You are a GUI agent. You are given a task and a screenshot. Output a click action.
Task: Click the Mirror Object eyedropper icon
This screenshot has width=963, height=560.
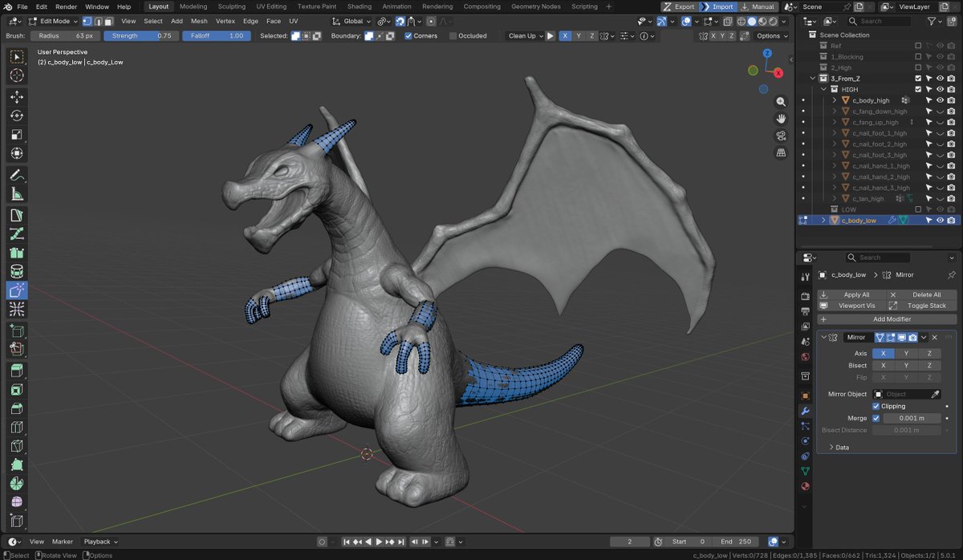935,394
